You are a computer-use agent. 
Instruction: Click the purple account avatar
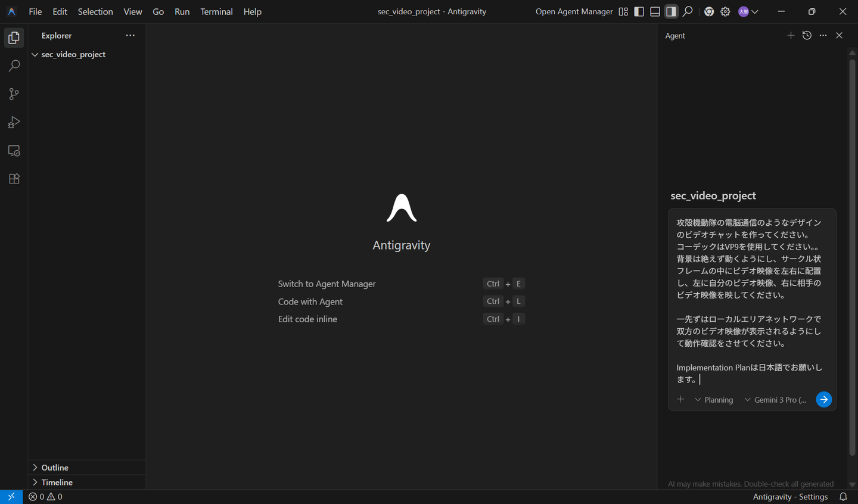(744, 11)
